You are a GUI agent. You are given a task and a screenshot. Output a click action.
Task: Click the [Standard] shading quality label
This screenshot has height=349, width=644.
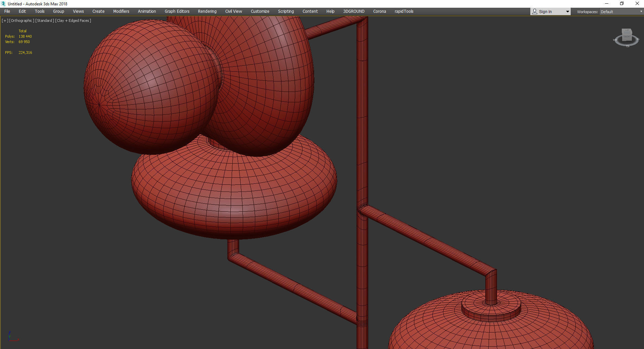[x=44, y=21]
